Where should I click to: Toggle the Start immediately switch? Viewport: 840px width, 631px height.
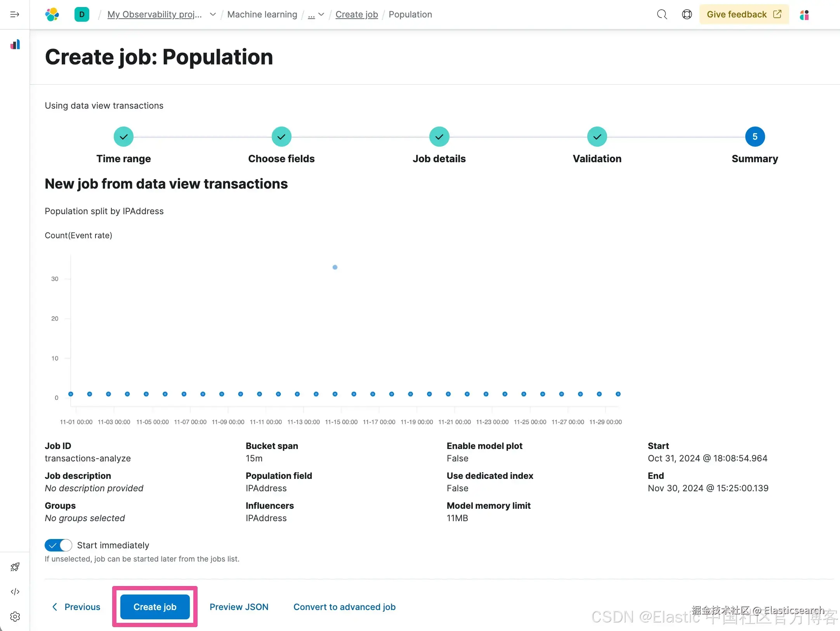[x=58, y=545]
